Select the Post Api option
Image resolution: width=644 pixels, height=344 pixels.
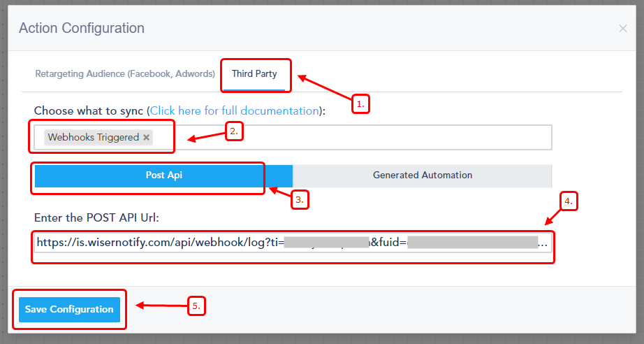click(163, 175)
